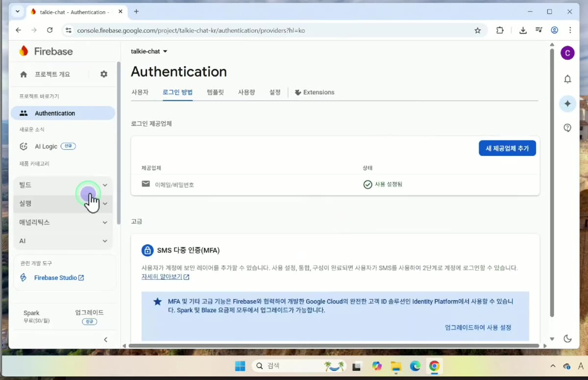Expand the 실행 category

[x=63, y=203]
